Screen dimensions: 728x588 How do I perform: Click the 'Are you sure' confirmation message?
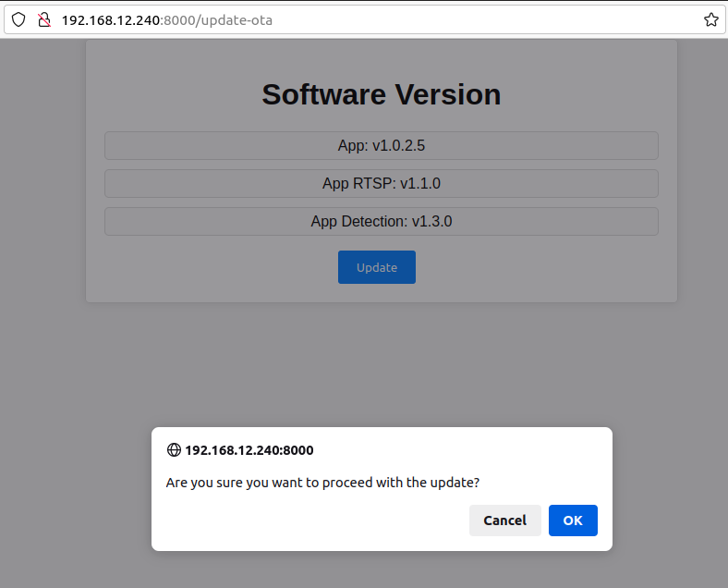(322, 483)
